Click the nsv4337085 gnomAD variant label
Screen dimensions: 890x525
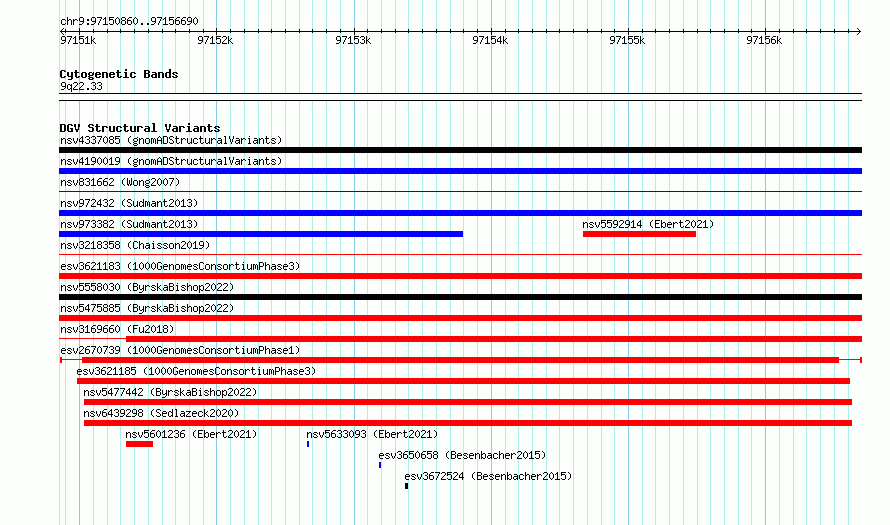point(171,140)
